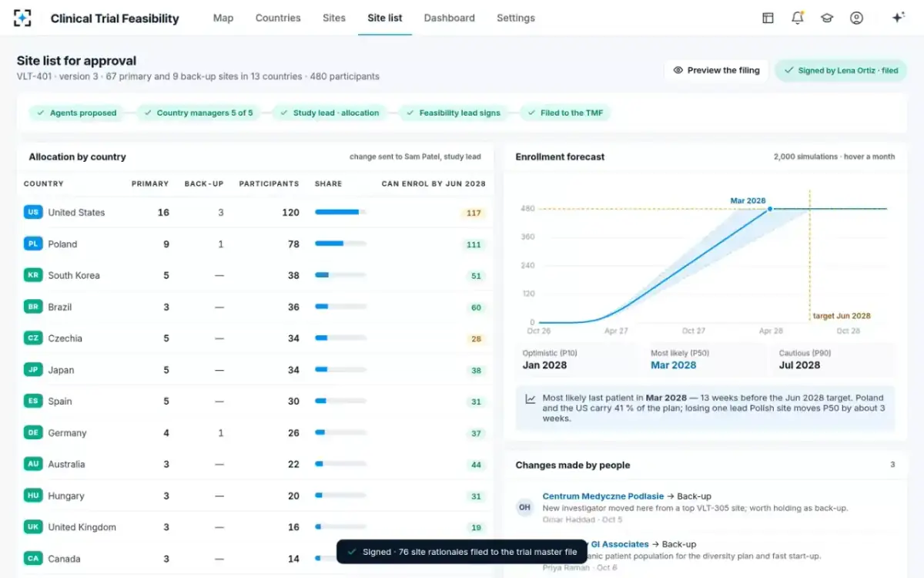Open the Centrum Medyczne Podlasie link
This screenshot has width=924, height=578.
pos(603,496)
